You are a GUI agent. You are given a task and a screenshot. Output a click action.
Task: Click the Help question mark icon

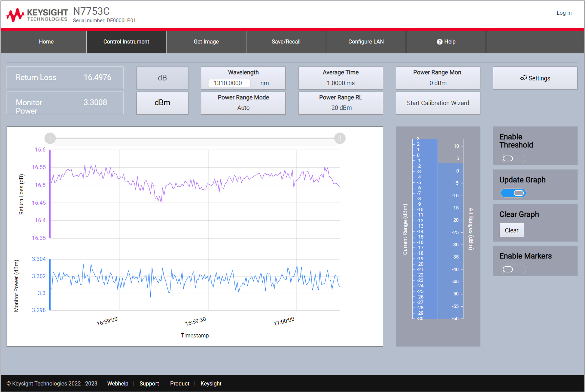coord(439,42)
